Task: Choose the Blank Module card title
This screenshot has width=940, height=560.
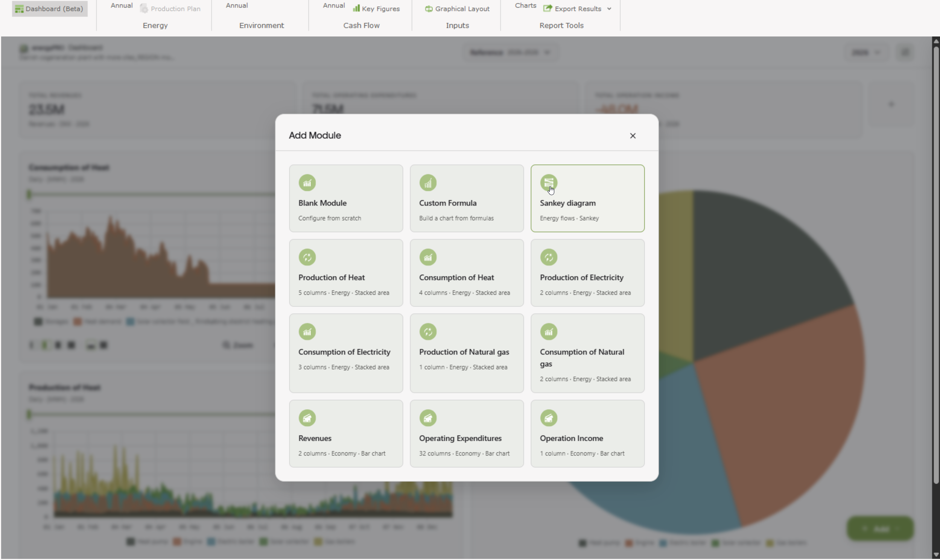Action: pyautogui.click(x=323, y=203)
